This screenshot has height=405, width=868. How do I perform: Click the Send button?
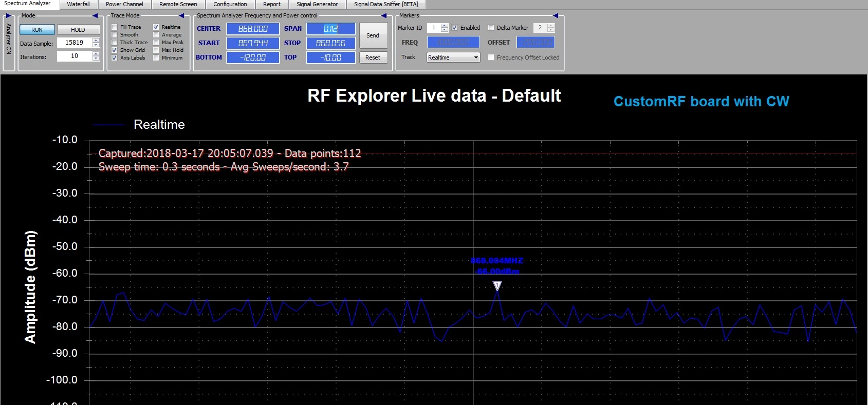click(x=373, y=35)
